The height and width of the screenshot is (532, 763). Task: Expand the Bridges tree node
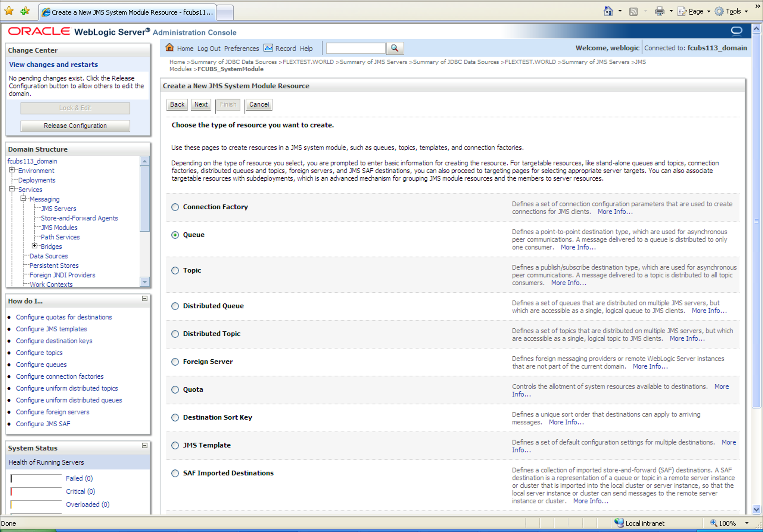(x=35, y=246)
